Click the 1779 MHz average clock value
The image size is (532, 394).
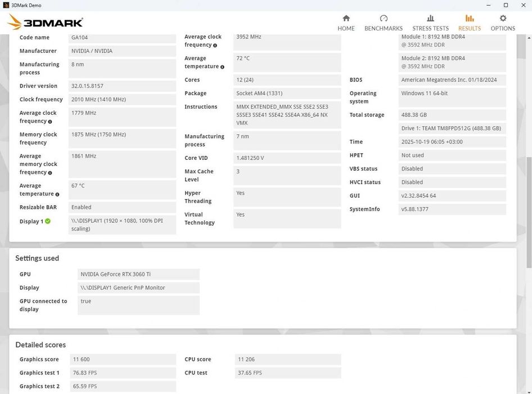(x=122, y=117)
